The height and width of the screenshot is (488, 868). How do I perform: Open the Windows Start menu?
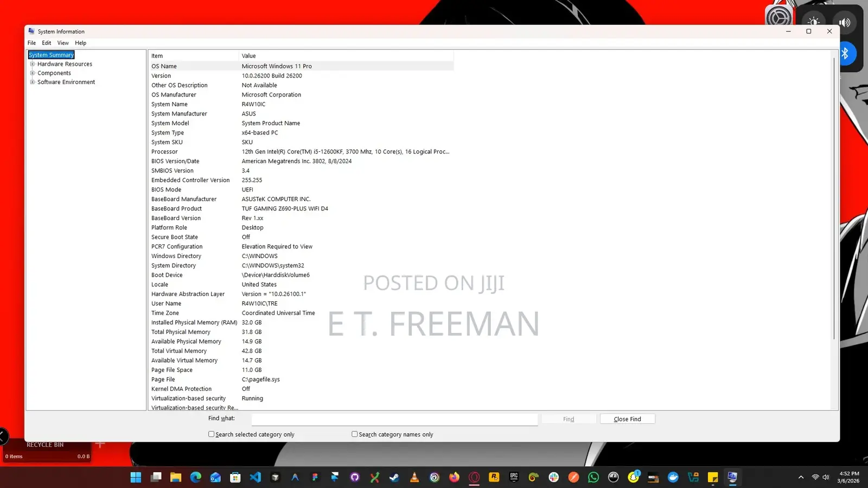tap(136, 477)
